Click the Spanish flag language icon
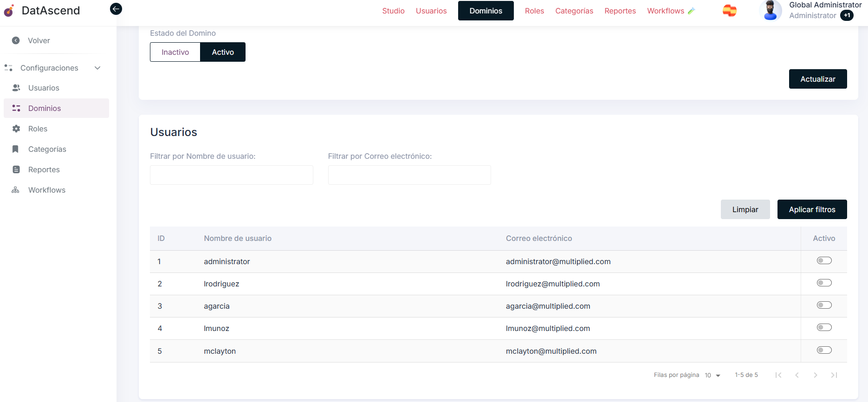The height and width of the screenshot is (402, 868). 729,11
